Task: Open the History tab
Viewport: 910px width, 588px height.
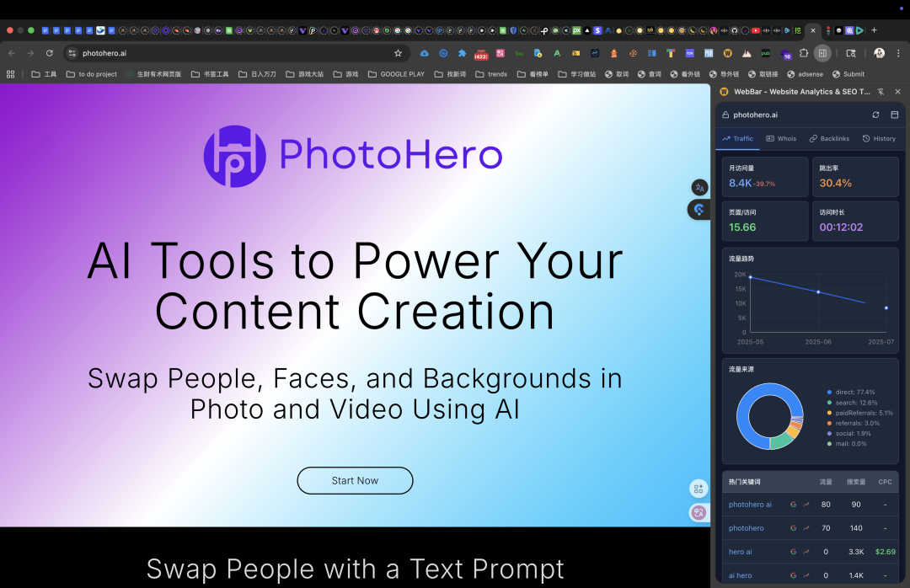Action: pos(879,139)
